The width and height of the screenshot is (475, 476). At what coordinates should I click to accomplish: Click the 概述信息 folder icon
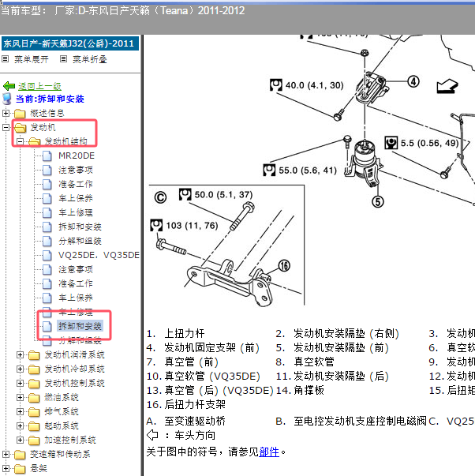coord(20,114)
